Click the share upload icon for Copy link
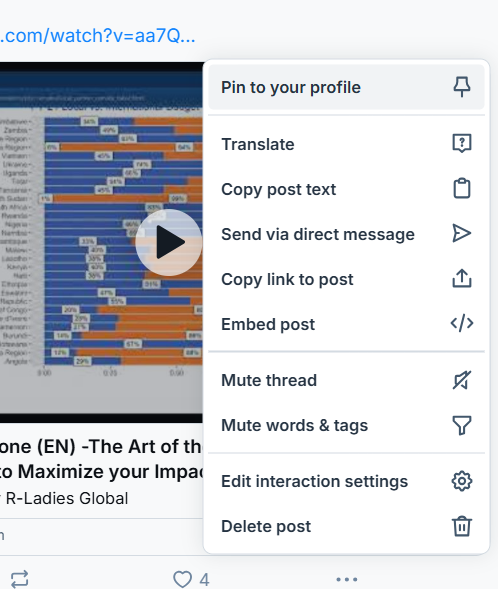Image resolution: width=498 pixels, height=589 pixels. [462, 278]
